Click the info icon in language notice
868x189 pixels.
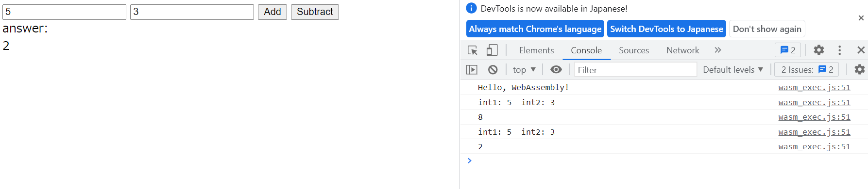[471, 8]
